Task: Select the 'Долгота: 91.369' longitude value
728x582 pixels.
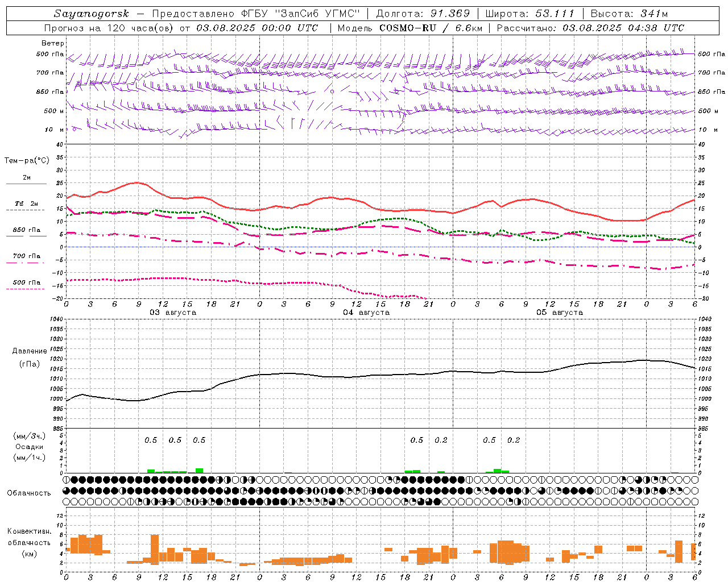Action: tap(423, 14)
